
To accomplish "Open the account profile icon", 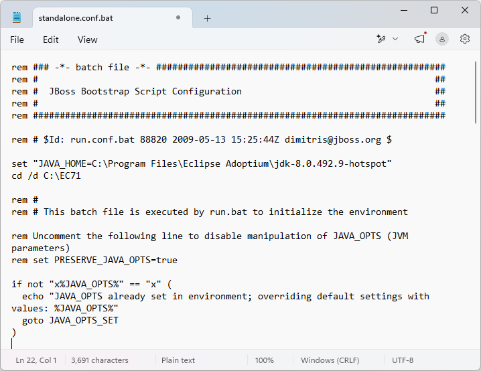I will tap(442, 39).
